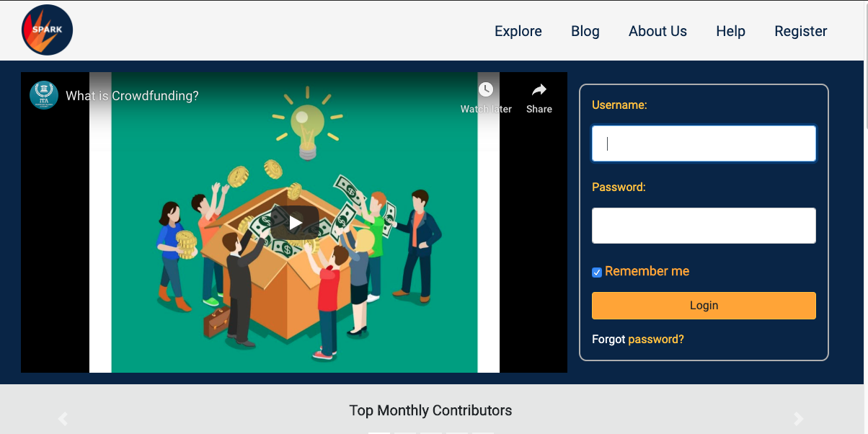This screenshot has width=868, height=434.
Task: Click the Remember me label text
Action: coord(647,271)
